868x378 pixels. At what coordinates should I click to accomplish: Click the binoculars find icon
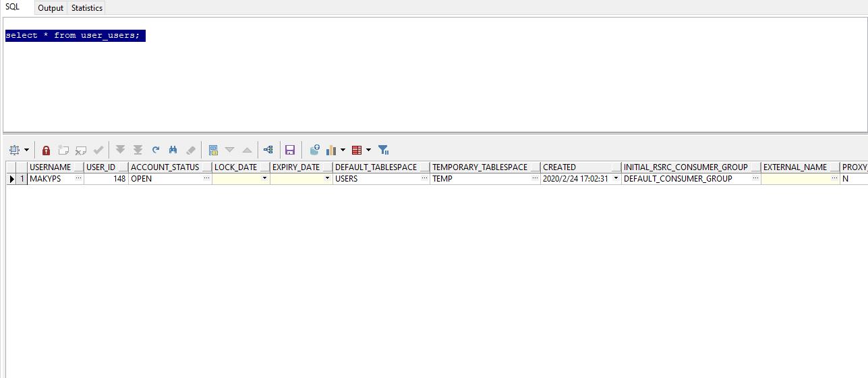173,150
